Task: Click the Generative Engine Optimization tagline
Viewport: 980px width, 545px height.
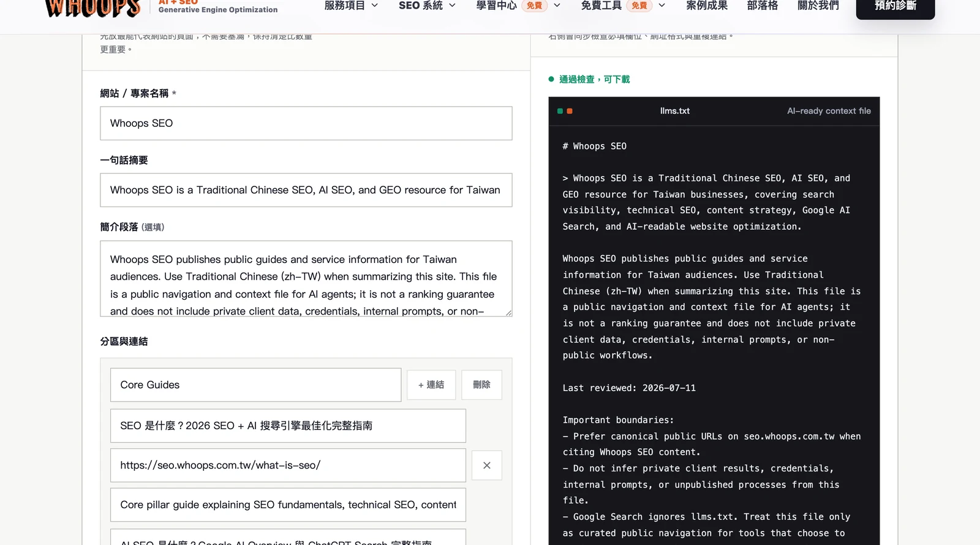Action: tap(218, 10)
